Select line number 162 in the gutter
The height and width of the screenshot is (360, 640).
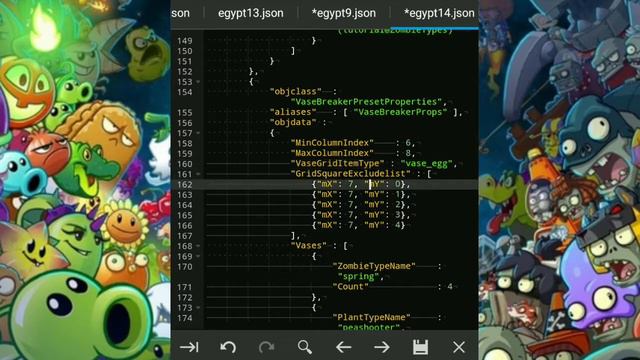184,184
